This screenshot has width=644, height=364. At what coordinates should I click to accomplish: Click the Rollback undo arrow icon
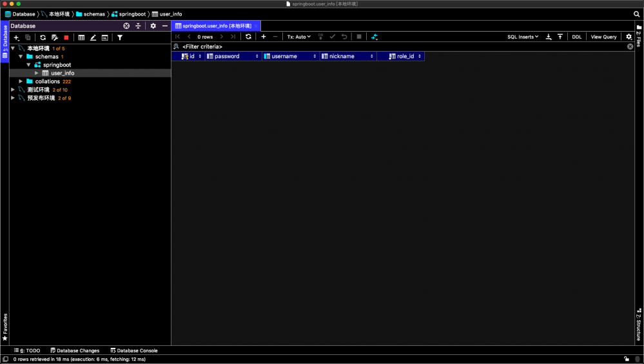[344, 37]
